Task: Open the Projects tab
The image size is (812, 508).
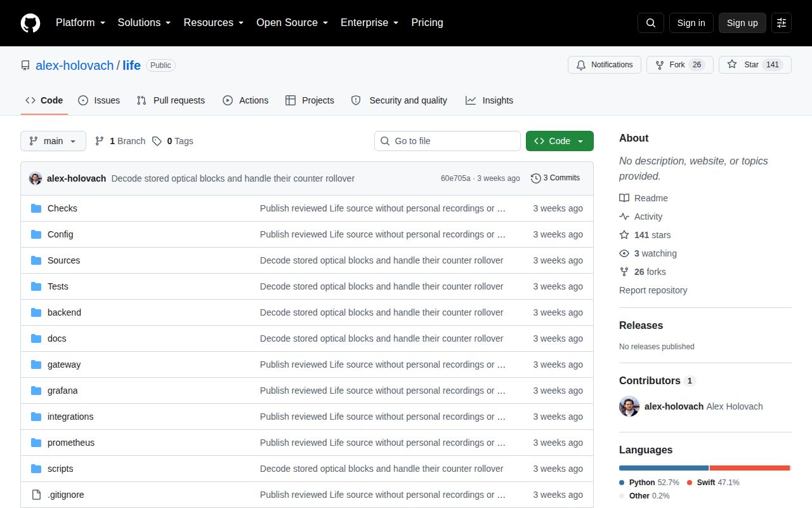Action: click(x=310, y=100)
